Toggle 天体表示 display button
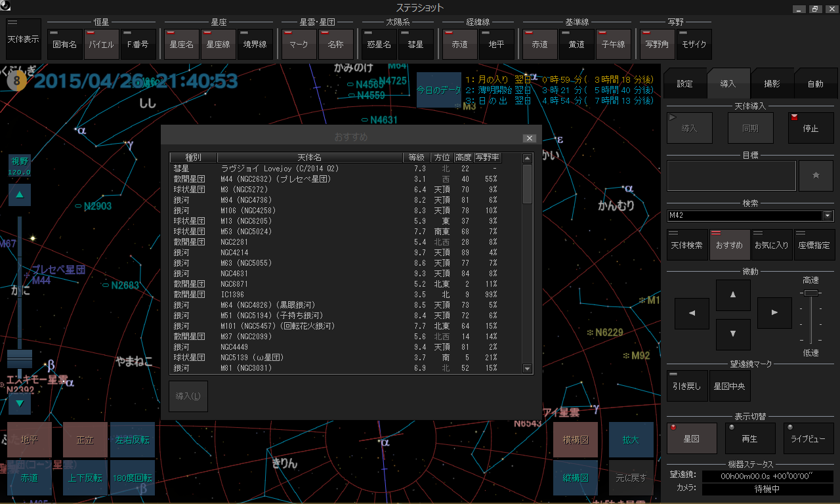The image size is (840, 504). 23,39
